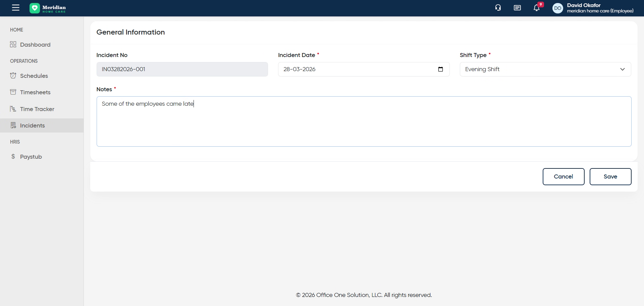Viewport: 644px width, 306px height.
Task: Click the Paystub dollar icon
Action: (x=13, y=157)
